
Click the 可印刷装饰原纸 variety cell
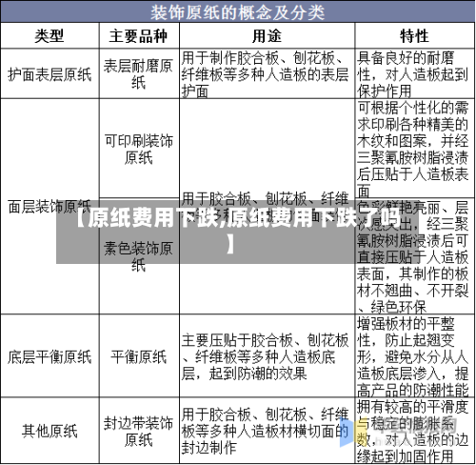click(x=139, y=149)
